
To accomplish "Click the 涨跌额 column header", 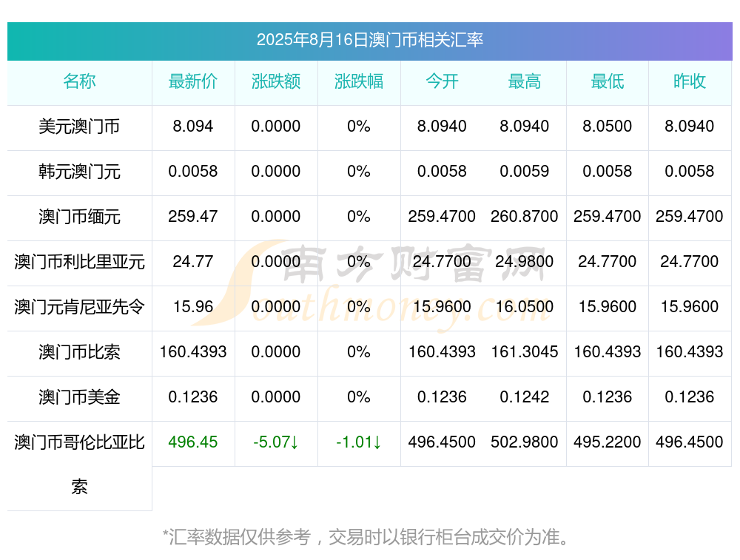I will (x=276, y=81).
